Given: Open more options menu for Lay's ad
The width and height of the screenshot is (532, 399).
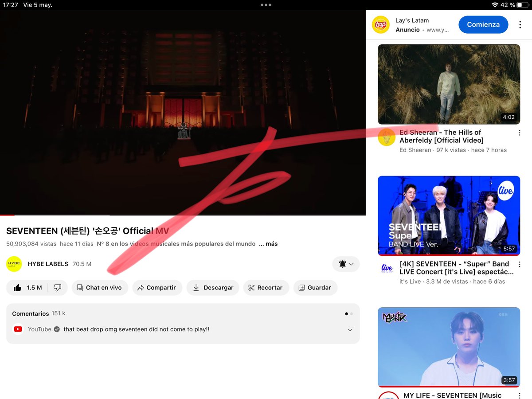Looking at the screenshot, I should [x=520, y=25].
